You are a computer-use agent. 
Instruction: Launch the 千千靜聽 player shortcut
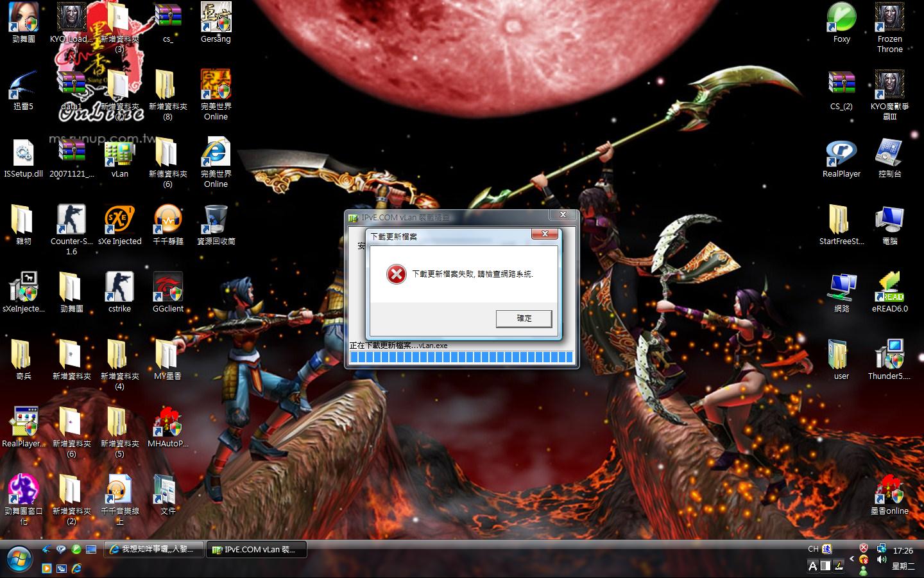click(168, 225)
